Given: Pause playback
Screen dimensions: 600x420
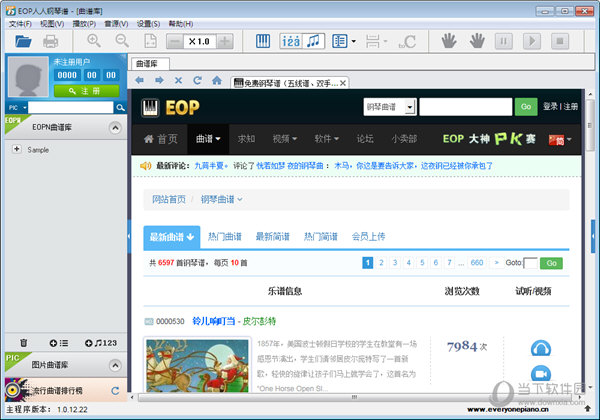Looking at the screenshot, I should (504, 41).
